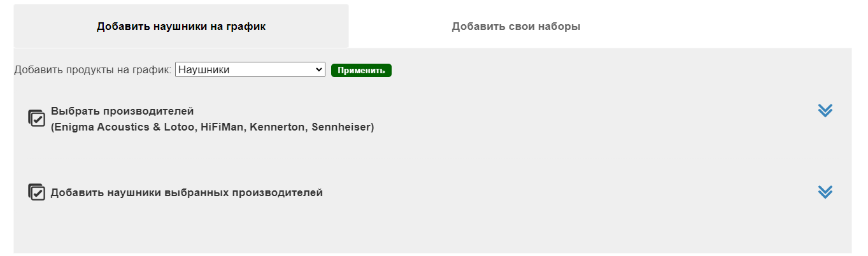Expand the headphones section with its blue double chevron
The height and width of the screenshot is (256, 868).
point(825,192)
